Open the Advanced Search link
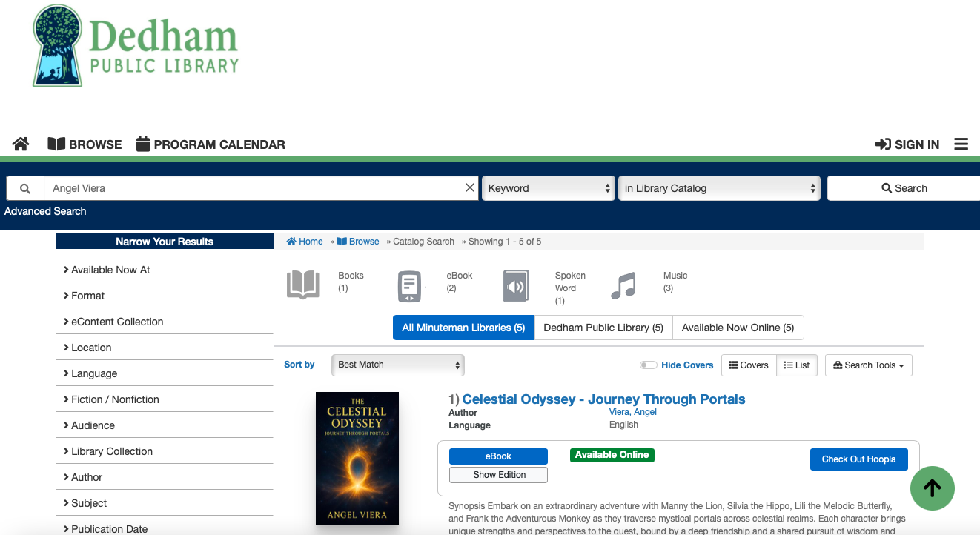This screenshot has height=535, width=980. 45,211
